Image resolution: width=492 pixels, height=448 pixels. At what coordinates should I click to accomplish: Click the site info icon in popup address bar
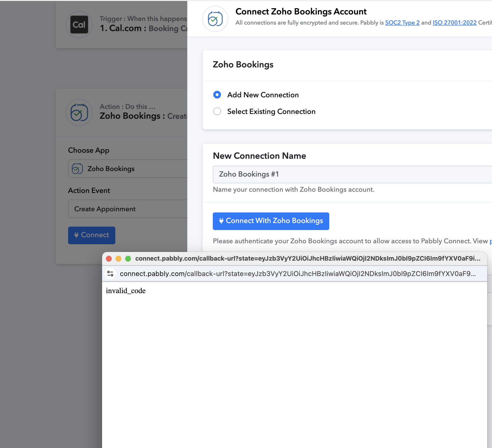point(110,274)
